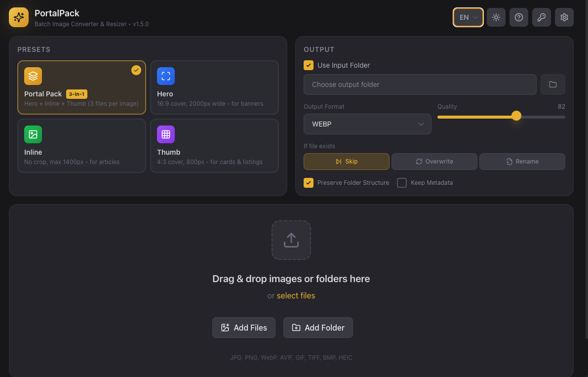Select Overwrite for existing files

coord(434,161)
